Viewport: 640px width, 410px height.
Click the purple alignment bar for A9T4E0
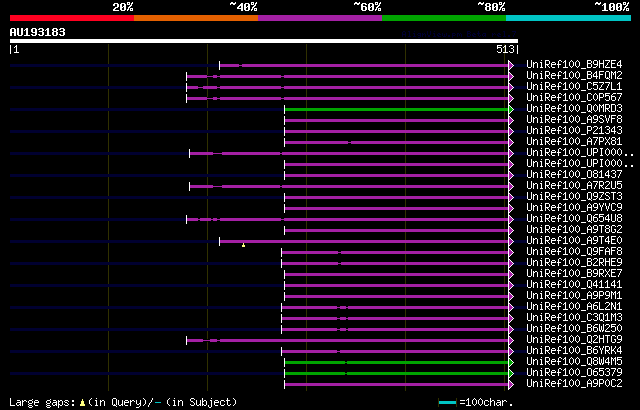pyautogui.click(x=364, y=242)
